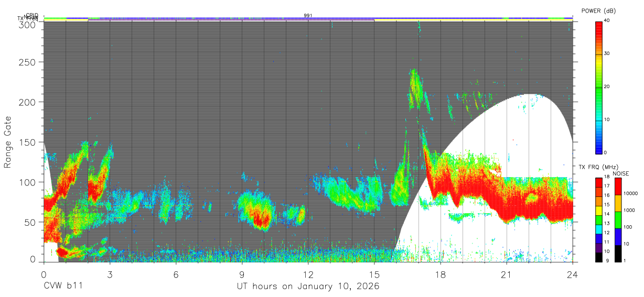The width and height of the screenshot is (644, 297).
Task: Click the green 20 dB band of the power colorbar
Action: pos(598,87)
